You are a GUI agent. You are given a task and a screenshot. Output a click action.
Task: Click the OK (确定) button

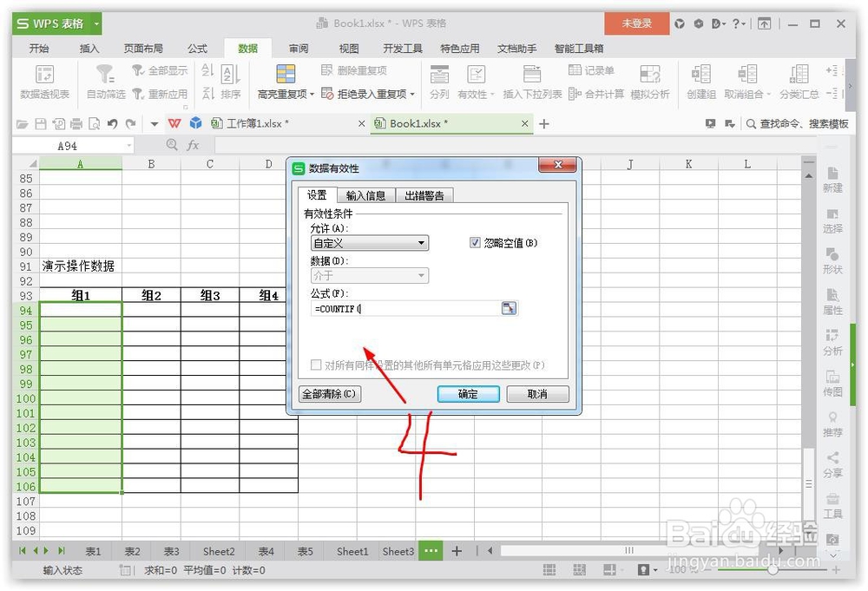coord(469,394)
